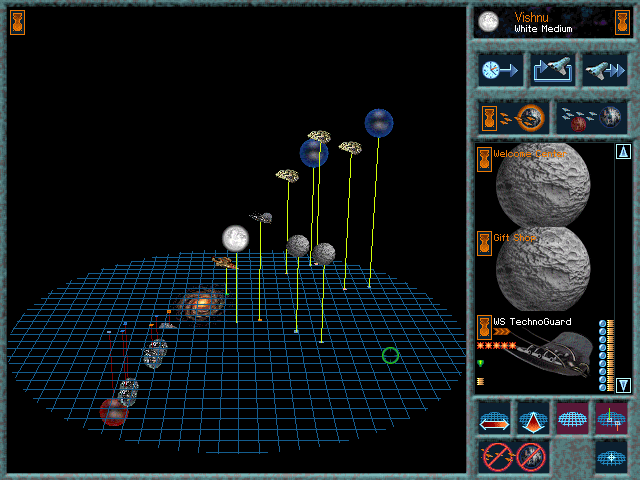
Task: Click the orange emblem beside Vishnu title
Action: pyautogui.click(x=622, y=22)
